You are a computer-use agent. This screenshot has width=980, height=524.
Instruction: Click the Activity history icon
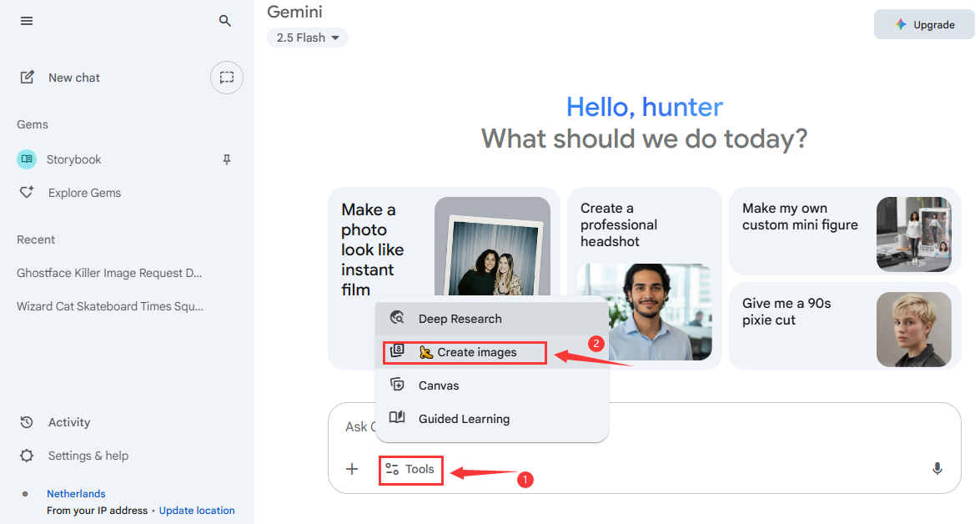[26, 422]
